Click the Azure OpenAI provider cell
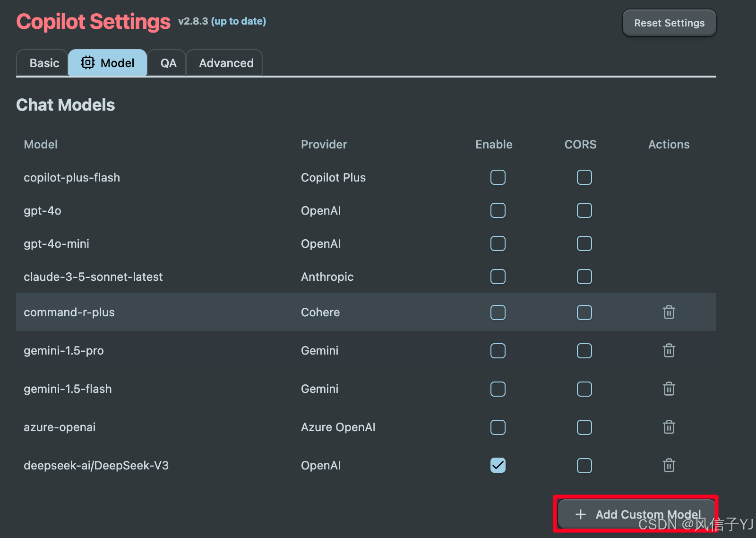The width and height of the screenshot is (756, 538). pos(338,427)
